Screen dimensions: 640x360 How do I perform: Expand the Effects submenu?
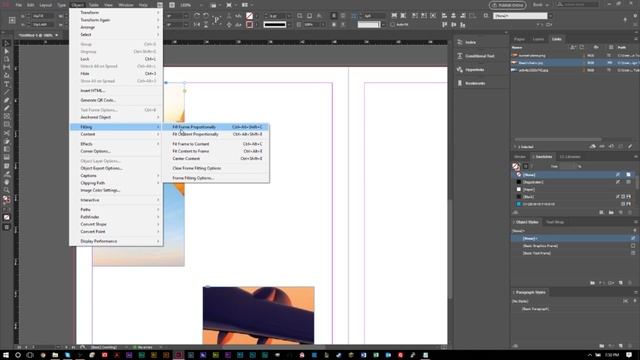pyautogui.click(x=116, y=144)
